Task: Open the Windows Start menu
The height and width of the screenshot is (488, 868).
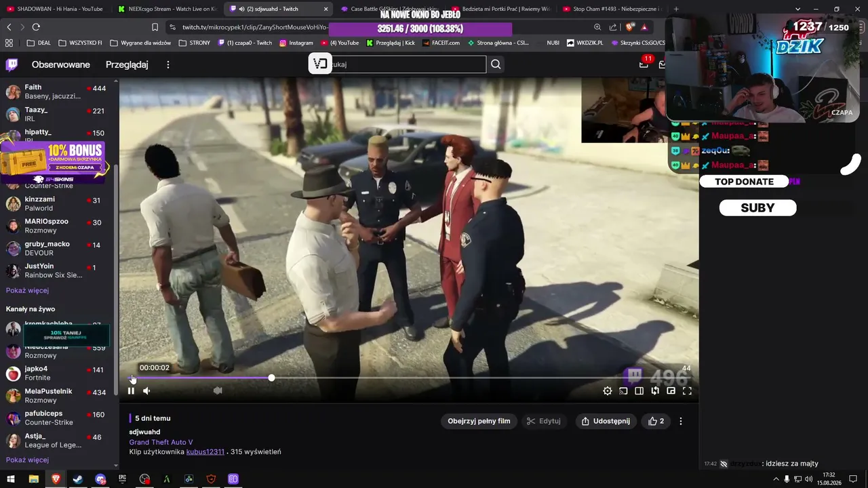Action: point(11,479)
